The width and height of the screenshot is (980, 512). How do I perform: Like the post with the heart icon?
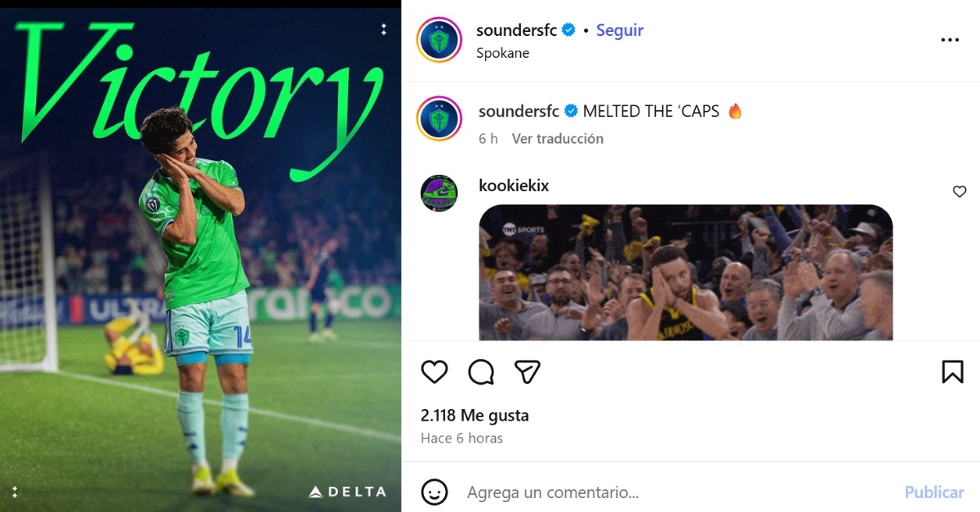pos(434,372)
